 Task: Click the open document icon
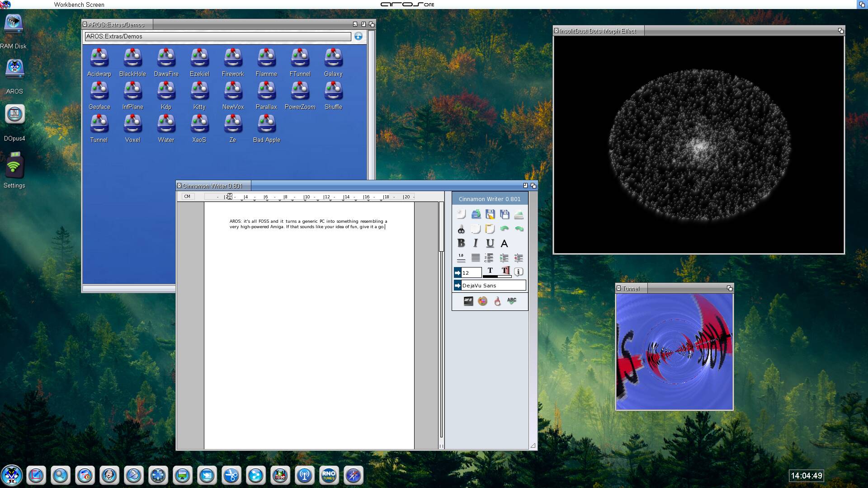click(476, 214)
